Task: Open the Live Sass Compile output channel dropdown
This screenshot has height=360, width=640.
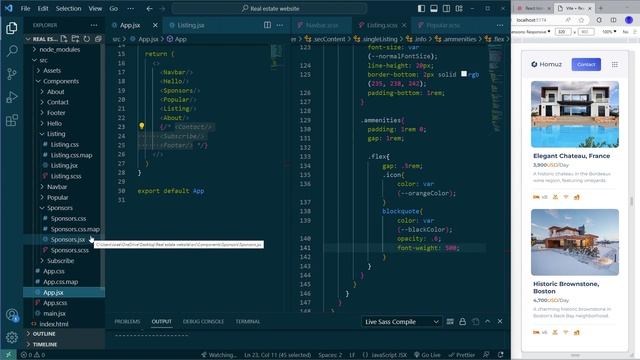Action: [x=401, y=322]
